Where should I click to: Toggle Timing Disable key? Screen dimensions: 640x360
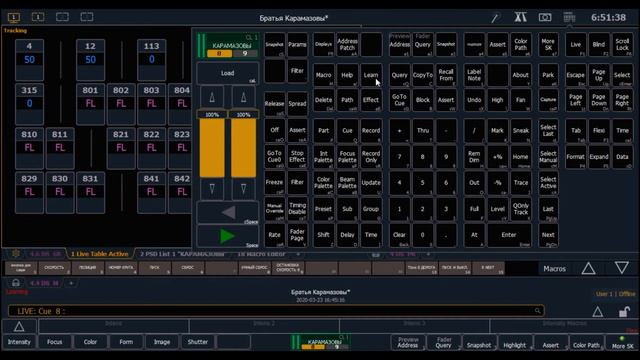(297, 209)
